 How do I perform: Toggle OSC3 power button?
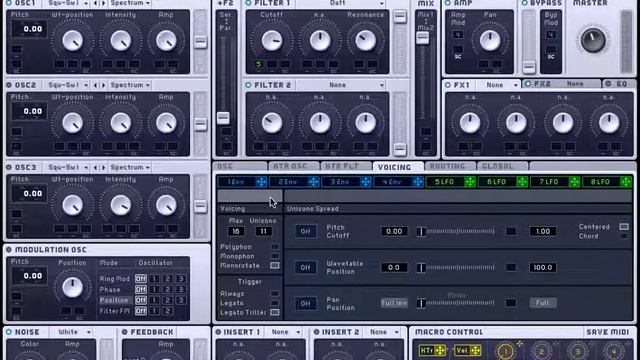click(x=9, y=167)
